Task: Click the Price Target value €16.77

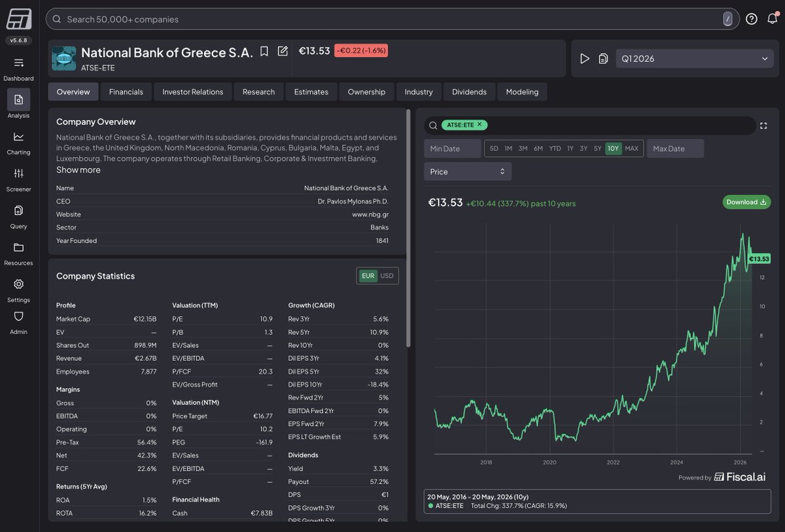Action: pyautogui.click(x=262, y=416)
